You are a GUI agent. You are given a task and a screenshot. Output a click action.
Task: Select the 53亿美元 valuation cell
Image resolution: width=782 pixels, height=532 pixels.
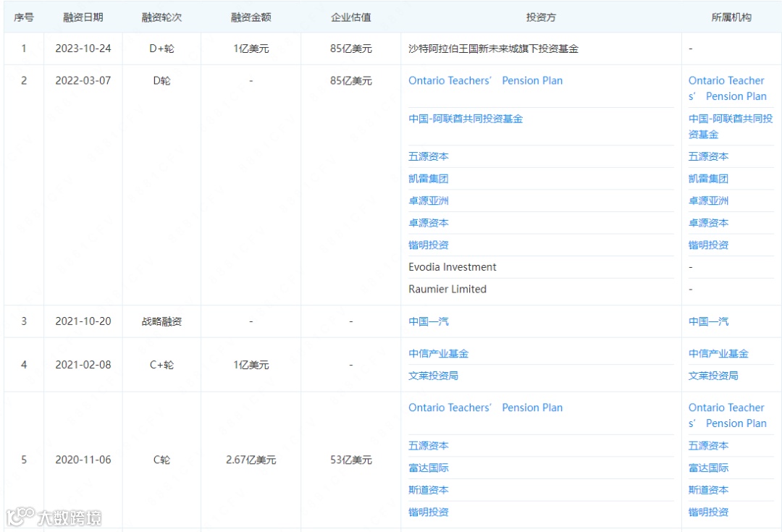(351, 460)
